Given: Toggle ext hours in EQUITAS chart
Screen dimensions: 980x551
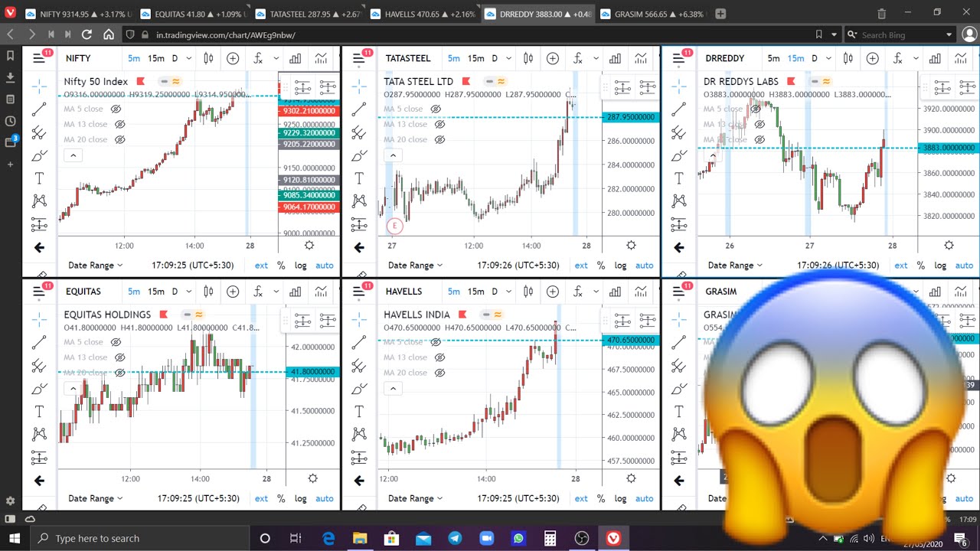Looking at the screenshot, I should point(261,499).
